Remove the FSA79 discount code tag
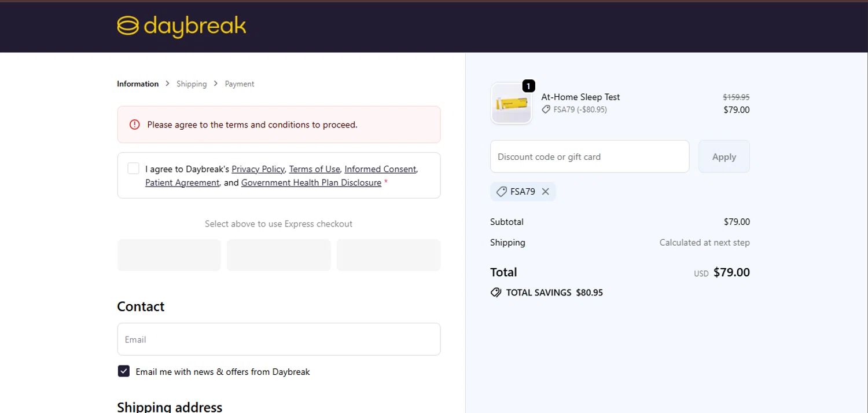868x413 pixels. coord(545,192)
